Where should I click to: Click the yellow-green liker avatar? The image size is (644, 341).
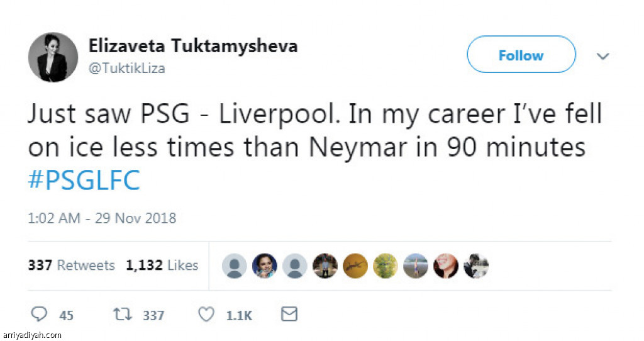click(386, 266)
